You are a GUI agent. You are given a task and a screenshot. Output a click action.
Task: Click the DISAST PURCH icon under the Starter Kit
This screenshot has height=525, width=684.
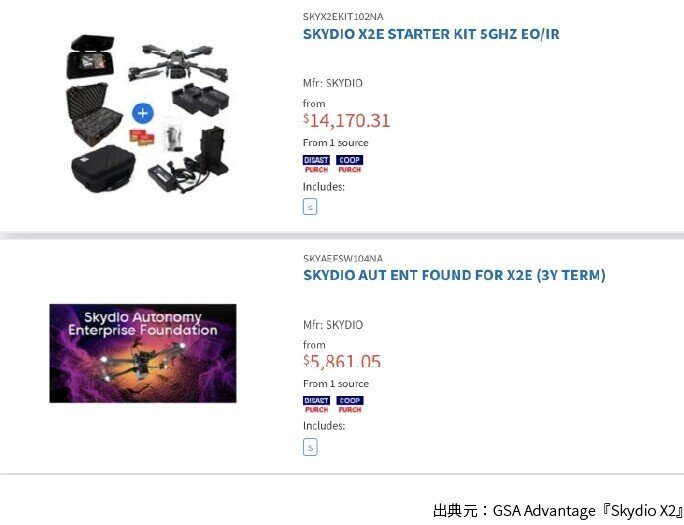coord(316,164)
